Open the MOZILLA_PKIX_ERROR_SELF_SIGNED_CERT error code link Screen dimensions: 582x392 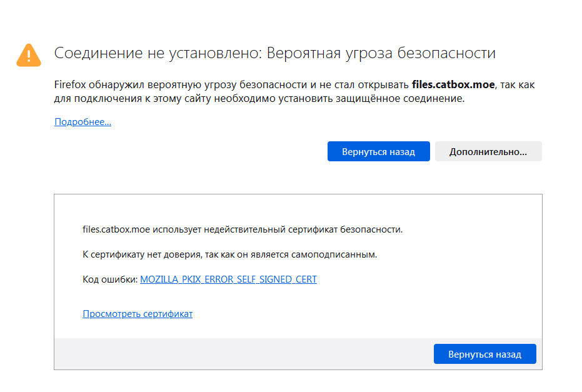coord(228,279)
